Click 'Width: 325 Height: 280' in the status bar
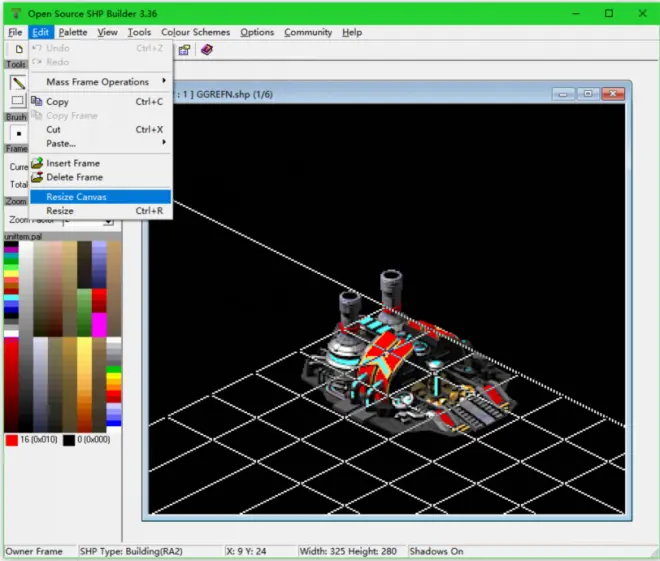 coord(348,551)
